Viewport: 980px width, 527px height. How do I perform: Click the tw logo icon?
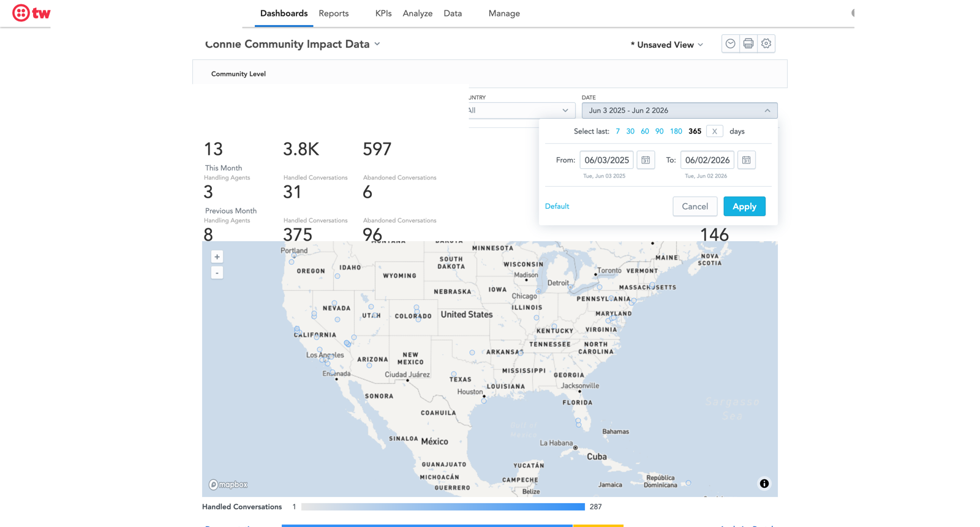click(x=31, y=13)
